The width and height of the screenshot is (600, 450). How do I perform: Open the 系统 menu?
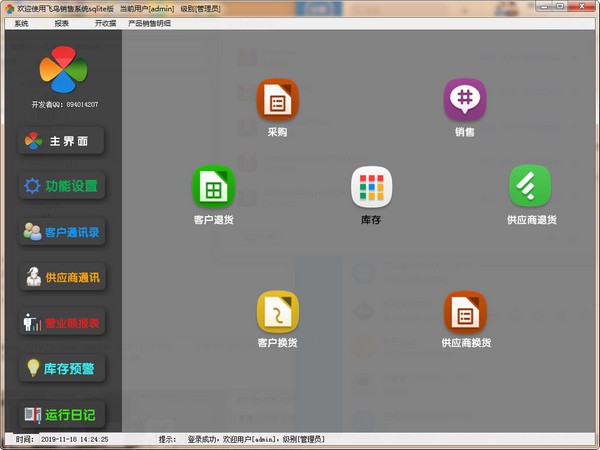tap(21, 23)
